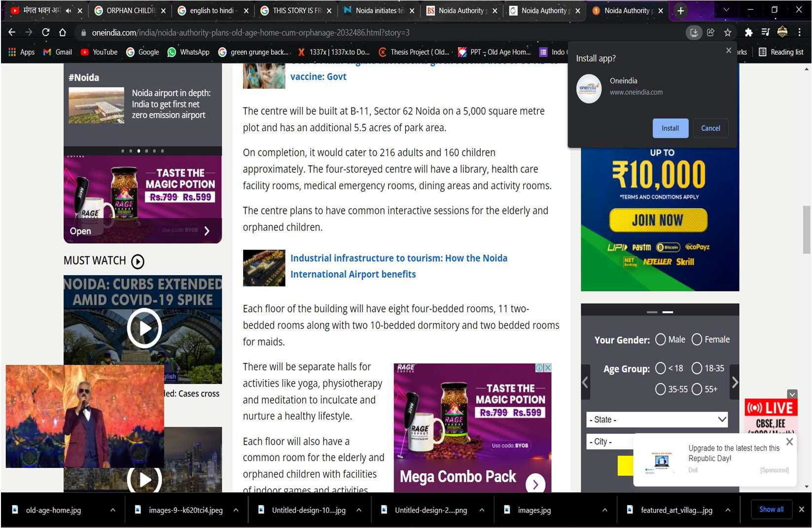
Task: Play the Noida curbs extended video
Action: [144, 328]
